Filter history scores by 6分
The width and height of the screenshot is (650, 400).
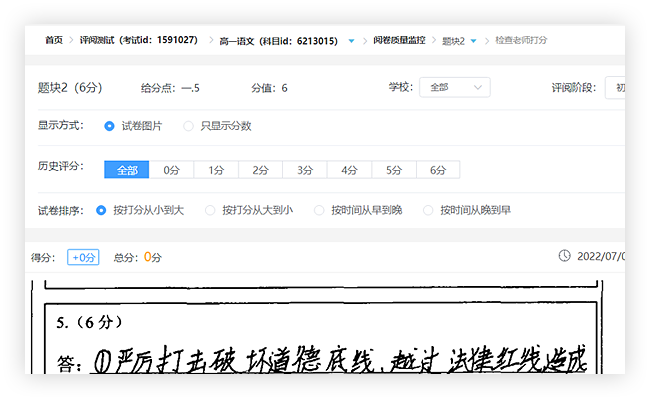tap(438, 170)
